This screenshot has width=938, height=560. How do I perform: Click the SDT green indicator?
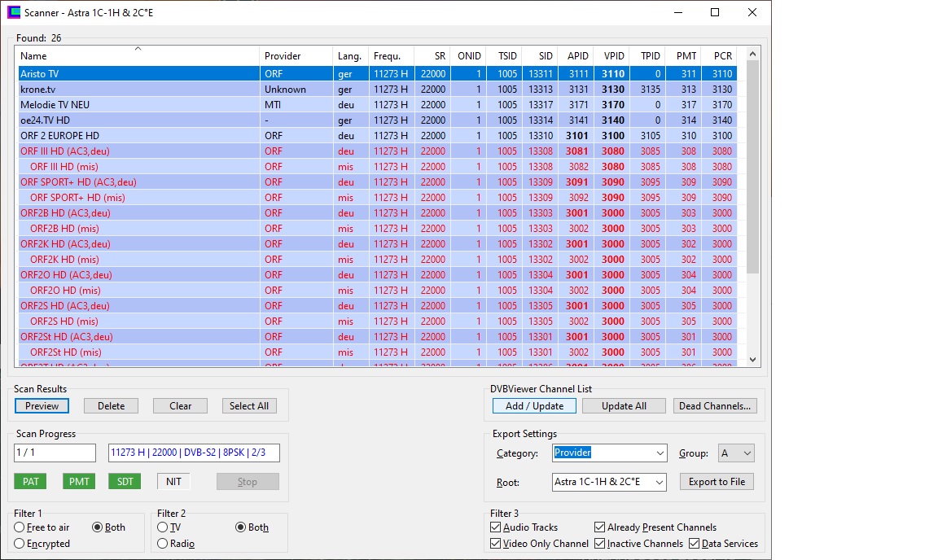[125, 482]
